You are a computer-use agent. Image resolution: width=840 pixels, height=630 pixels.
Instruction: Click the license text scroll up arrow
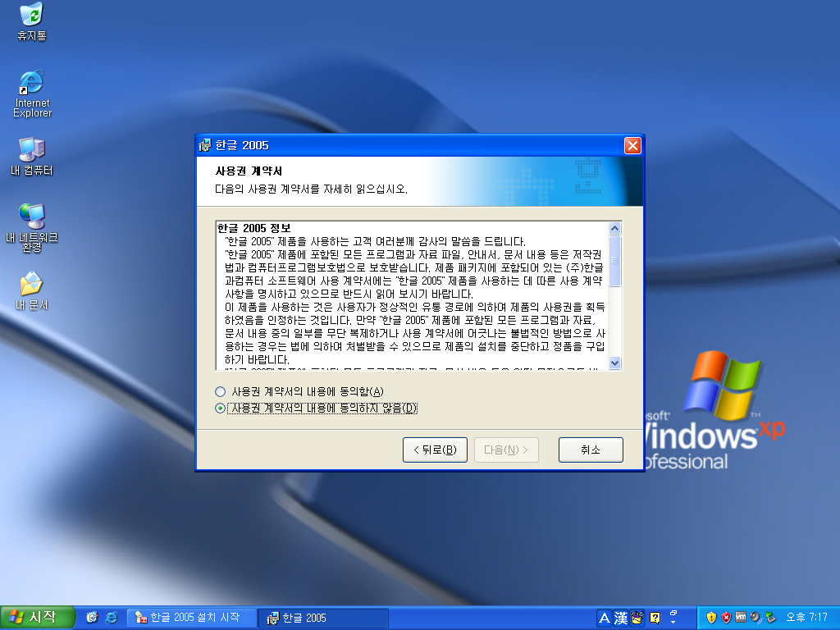pyautogui.click(x=615, y=228)
